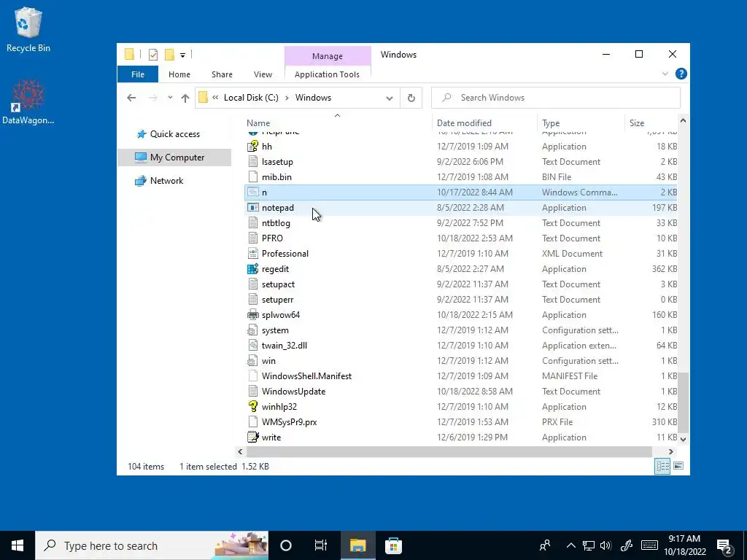Select the file named setupact
Screen dimensions: 747x560
click(x=278, y=284)
